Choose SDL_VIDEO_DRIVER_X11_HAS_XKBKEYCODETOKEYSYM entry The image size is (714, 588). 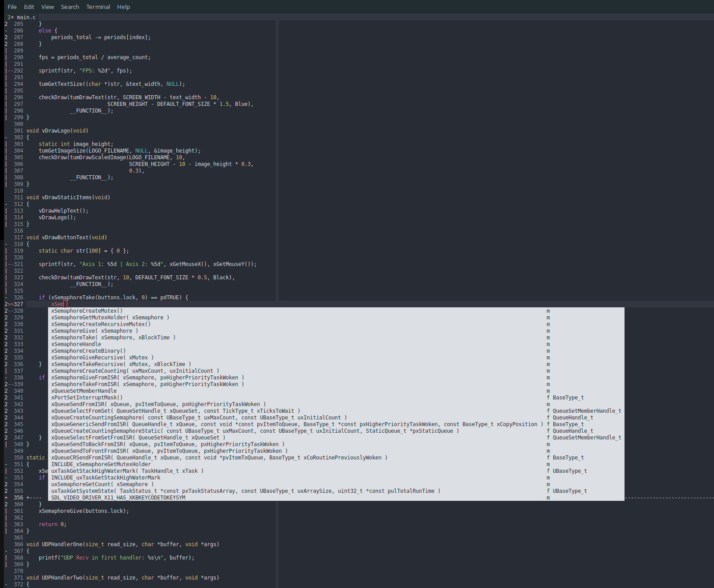(x=336, y=498)
